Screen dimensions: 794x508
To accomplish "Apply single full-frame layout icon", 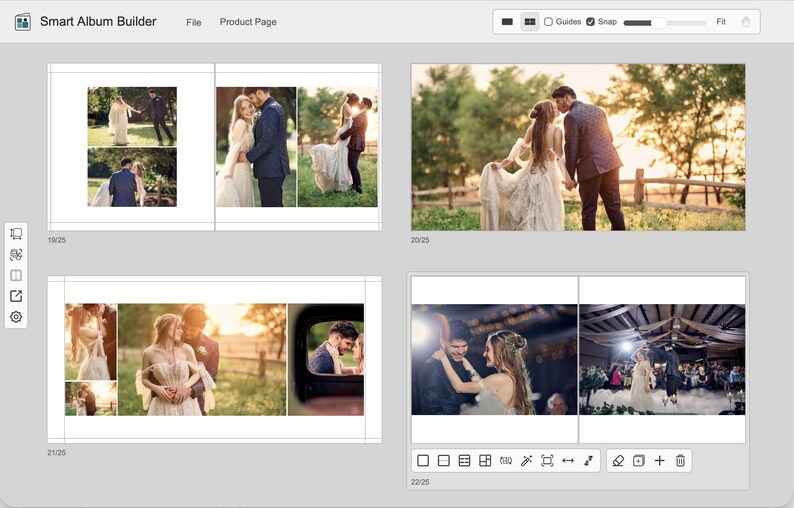I will [423, 460].
